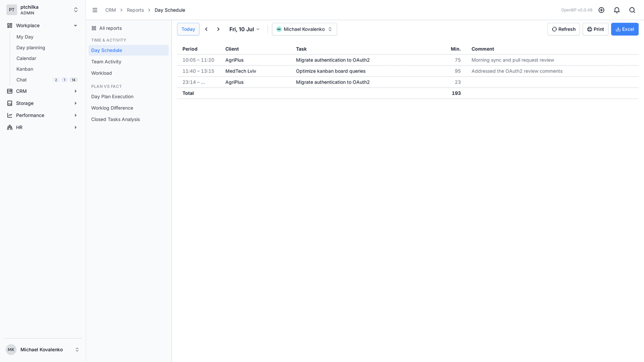Viewport: 644px width, 362px height.
Task: Expand the Storage section arrow
Action: coord(75,103)
